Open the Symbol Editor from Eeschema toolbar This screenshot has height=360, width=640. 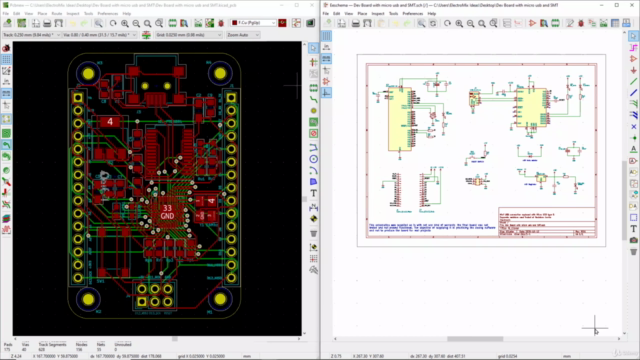[532, 23]
